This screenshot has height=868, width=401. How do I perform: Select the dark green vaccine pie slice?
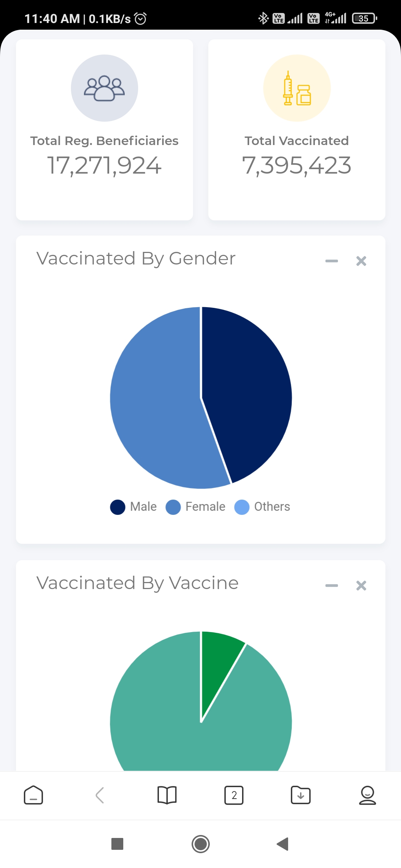217,664
